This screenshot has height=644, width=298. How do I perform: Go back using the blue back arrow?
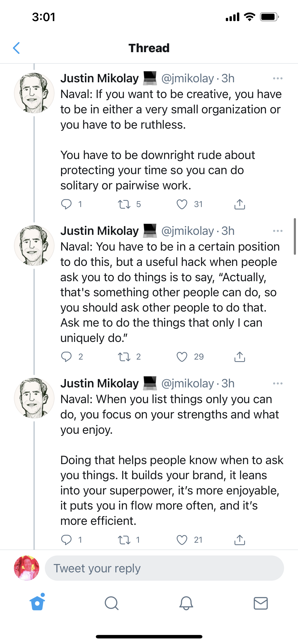16,48
